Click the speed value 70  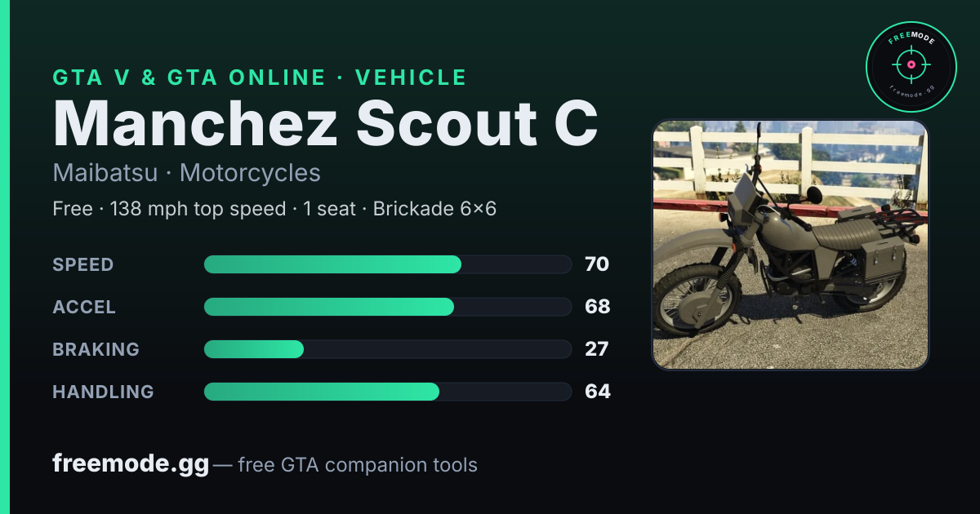click(x=597, y=264)
